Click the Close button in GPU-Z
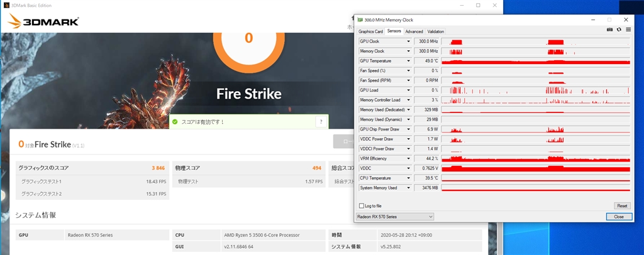Image resolution: width=644 pixels, height=255 pixels. pos(619,217)
